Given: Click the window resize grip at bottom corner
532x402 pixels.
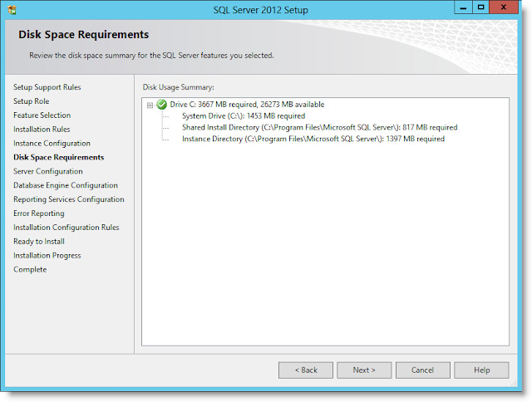Looking at the screenshot, I should click(514, 384).
